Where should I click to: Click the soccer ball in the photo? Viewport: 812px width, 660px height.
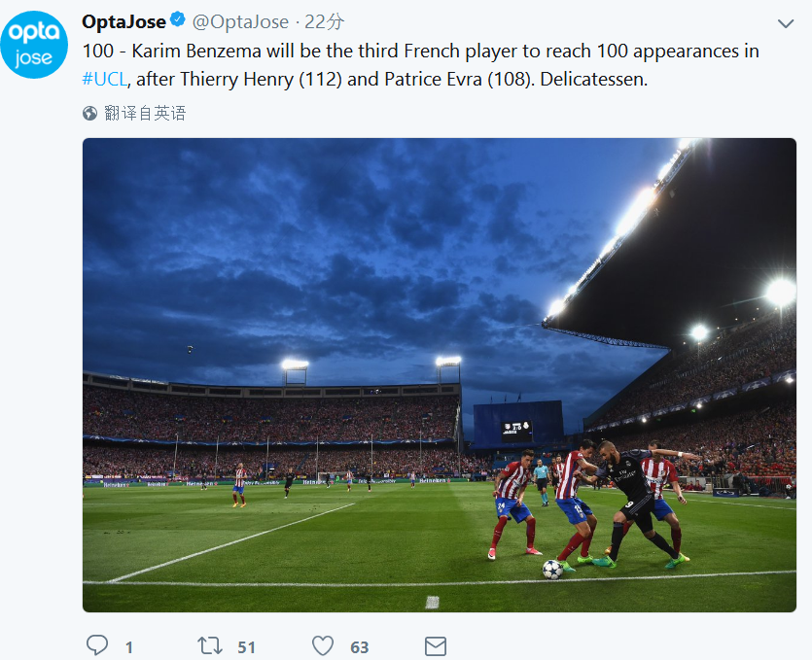[552, 570]
